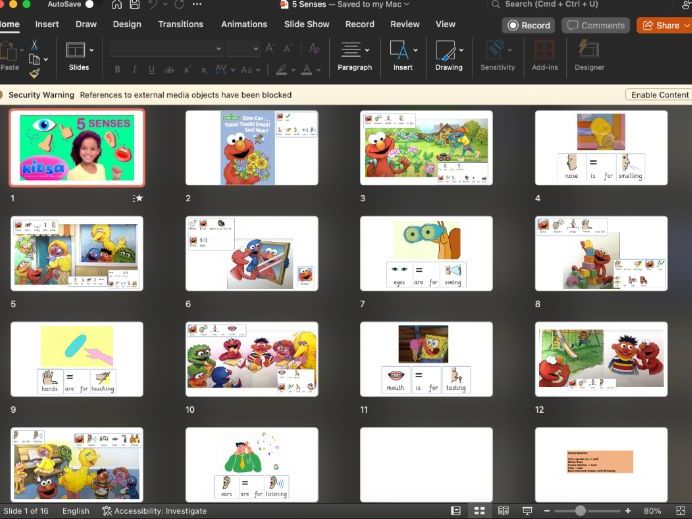Click the Add-ins icon
692x519 pixels.
(x=545, y=50)
